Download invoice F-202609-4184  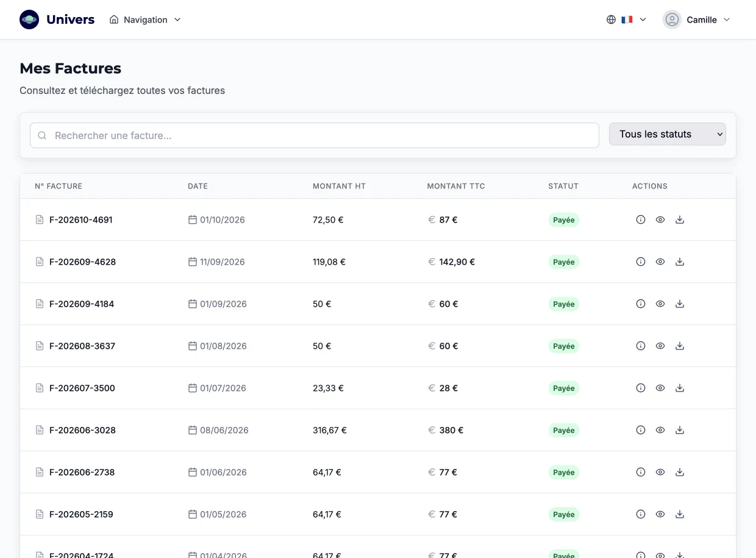[680, 304]
